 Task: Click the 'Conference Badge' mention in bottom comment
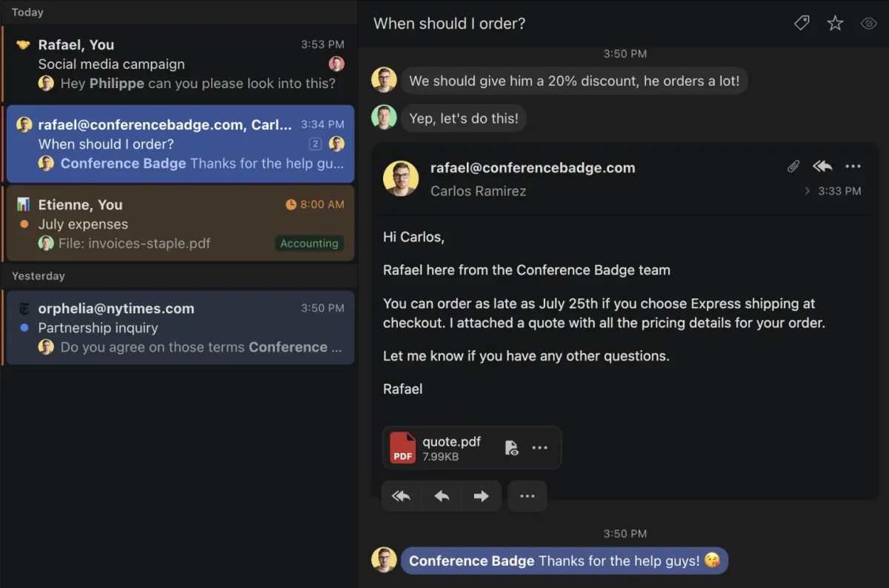coord(471,561)
